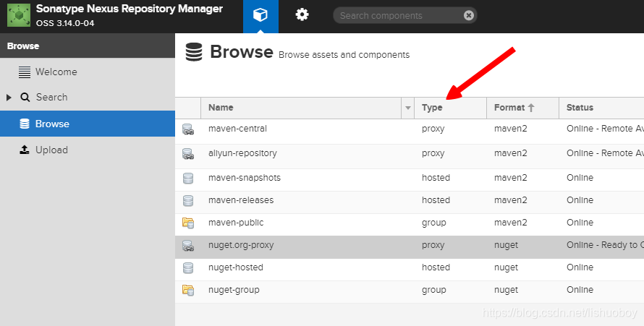Click the Sonatype Nexus Repository Manager title
The image size is (644, 326).
point(130,9)
